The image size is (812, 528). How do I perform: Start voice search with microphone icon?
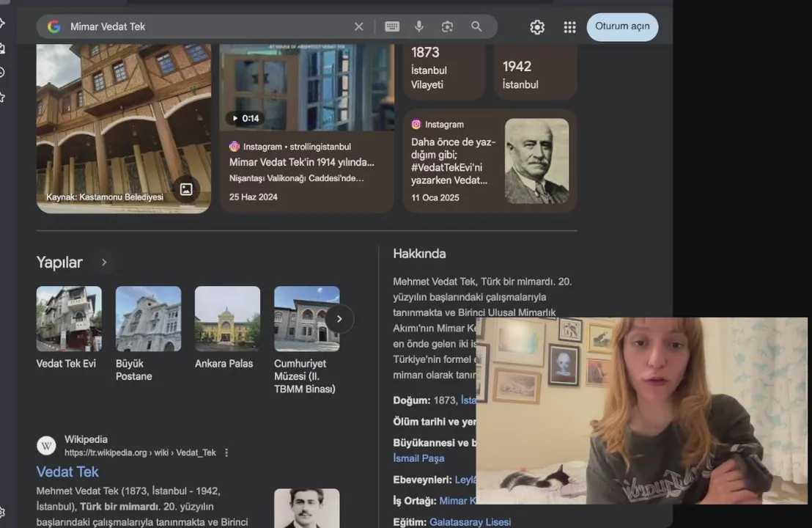419,26
